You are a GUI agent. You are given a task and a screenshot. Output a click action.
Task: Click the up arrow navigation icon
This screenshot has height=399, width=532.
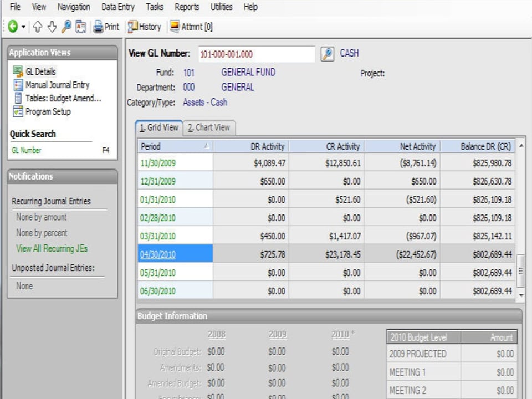tap(38, 27)
